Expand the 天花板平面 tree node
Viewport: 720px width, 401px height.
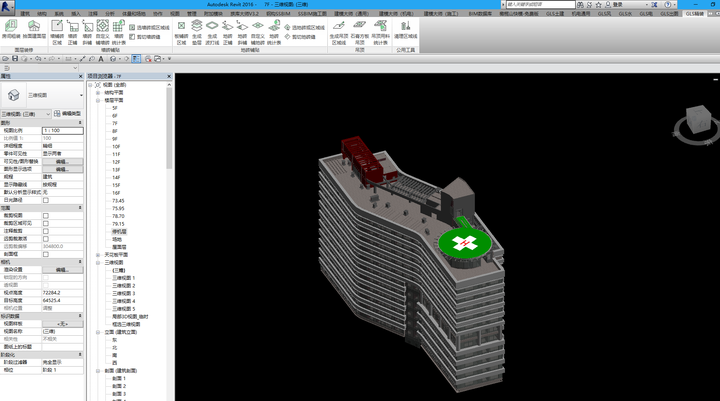[98, 255]
